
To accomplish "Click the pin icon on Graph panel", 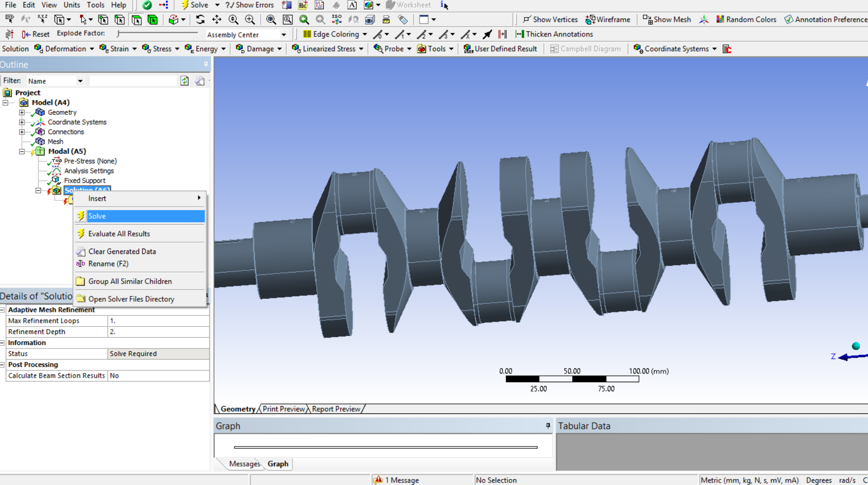I will (548, 426).
